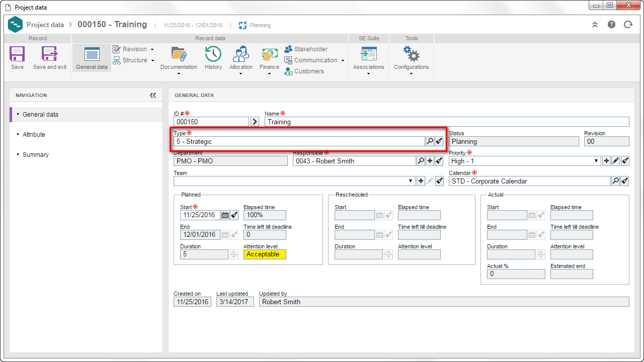Viewport: 644px width, 362px height.
Task: Expand the Priority dropdown arrow
Action: (x=597, y=161)
